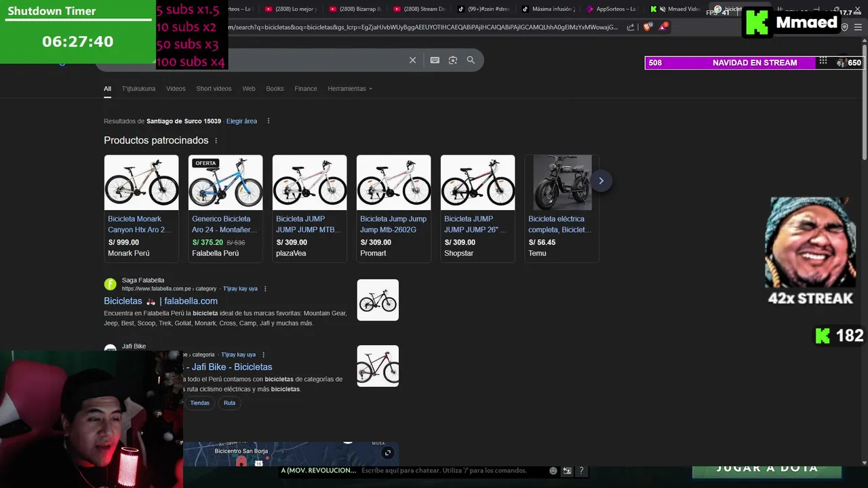
Task: Open the emoji picker in the chat bar
Action: click(x=553, y=470)
